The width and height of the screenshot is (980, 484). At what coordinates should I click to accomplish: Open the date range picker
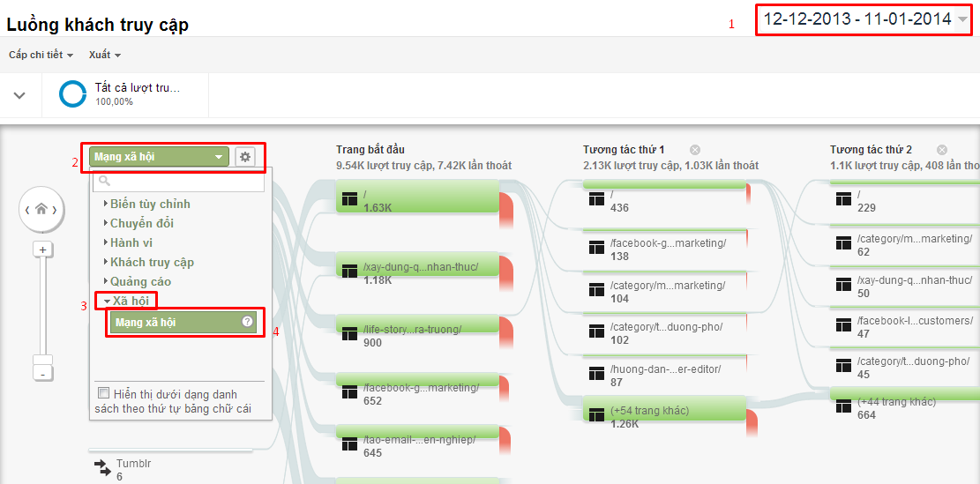click(864, 19)
